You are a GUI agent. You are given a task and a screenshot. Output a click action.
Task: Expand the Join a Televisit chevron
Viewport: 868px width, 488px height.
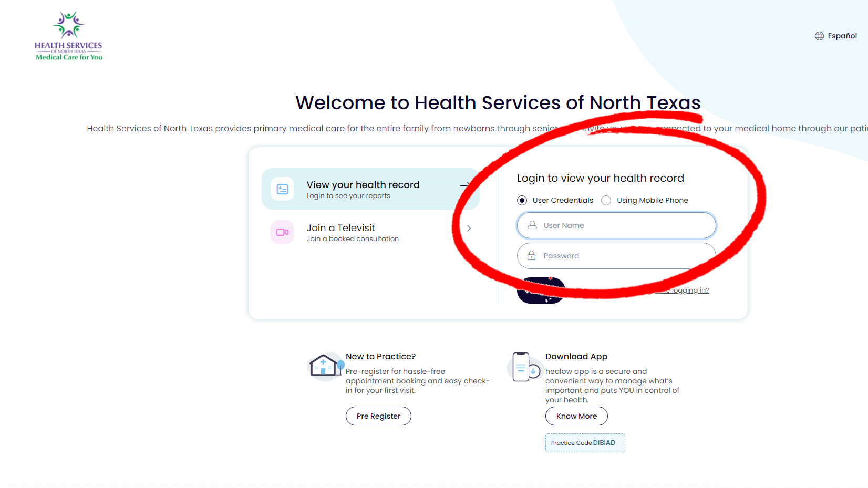pos(469,229)
